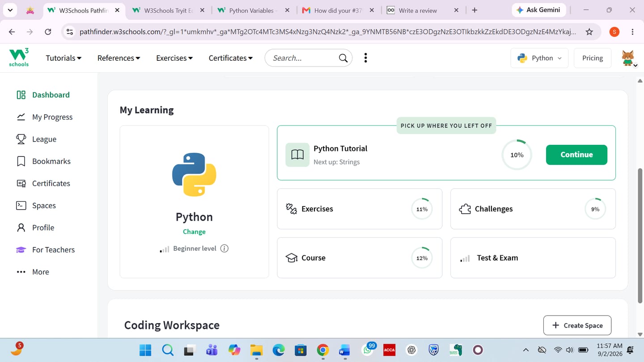Viewport: 644px width, 362px height.
Task: Open Spaces in the sidebar
Action: tap(36, 206)
